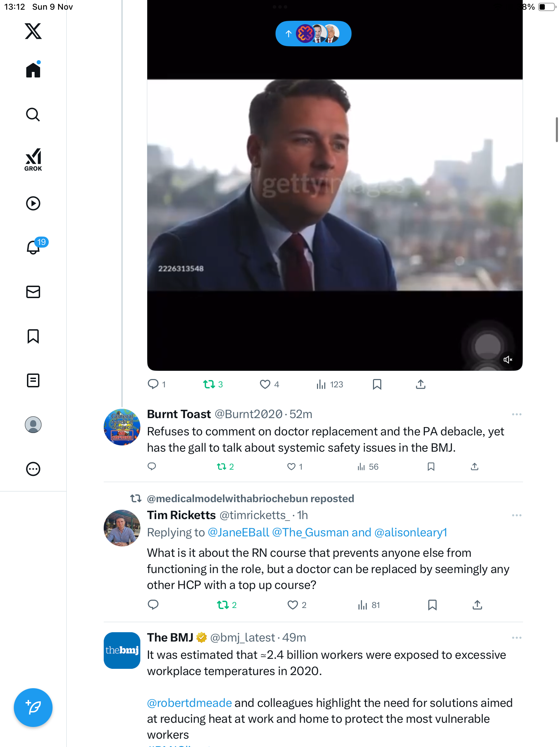The width and height of the screenshot is (560, 747).
Task: Unmute the video with speaker icon
Action: (507, 360)
